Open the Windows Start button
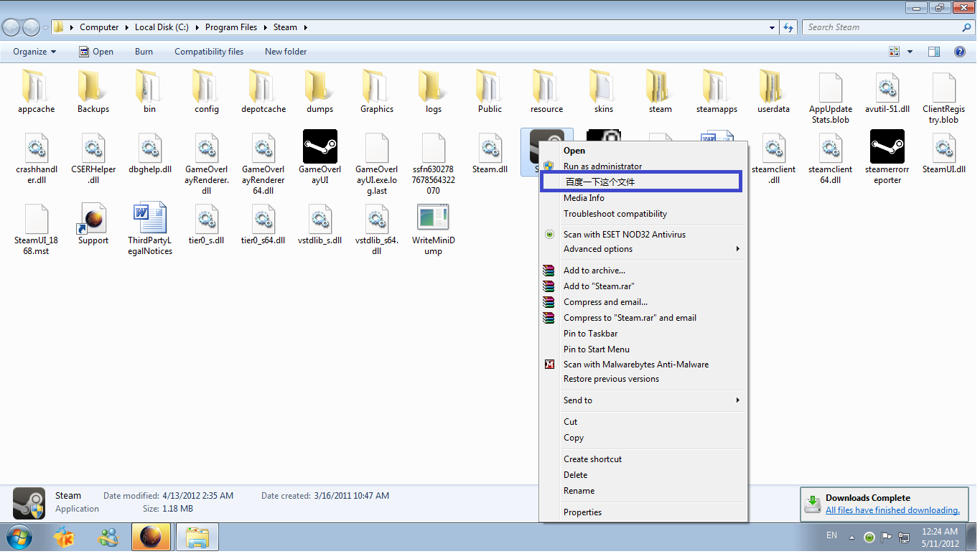Image resolution: width=980 pixels, height=559 pixels. (x=18, y=537)
